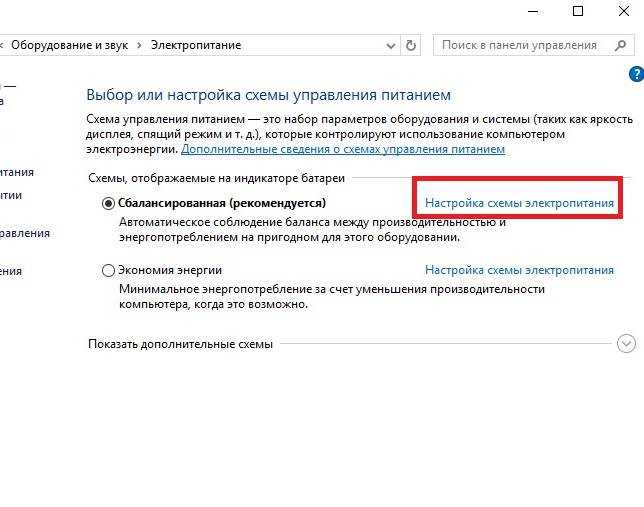The height and width of the screenshot is (507, 644).
Task: Select the 'Сбалансированная (рекомендуется)' power plan
Action: (x=108, y=203)
